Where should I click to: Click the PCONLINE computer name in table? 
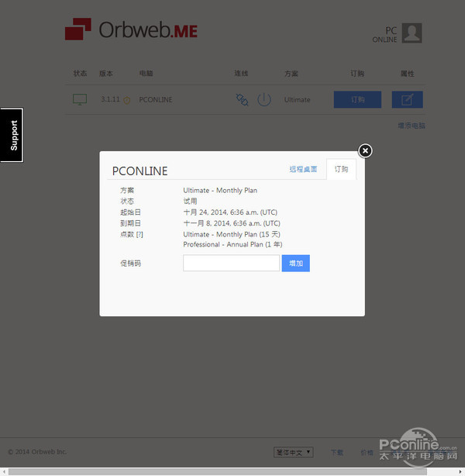pos(156,99)
